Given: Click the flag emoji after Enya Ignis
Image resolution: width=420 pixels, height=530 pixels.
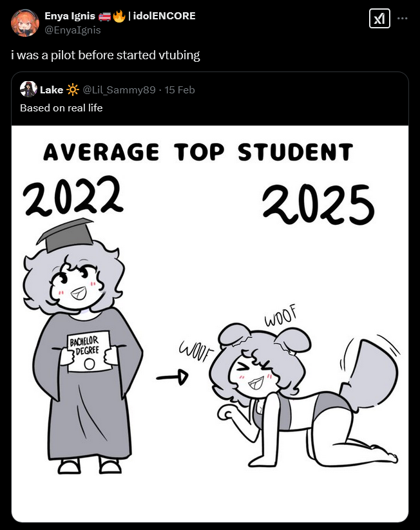Looking at the screenshot, I should coord(105,16).
